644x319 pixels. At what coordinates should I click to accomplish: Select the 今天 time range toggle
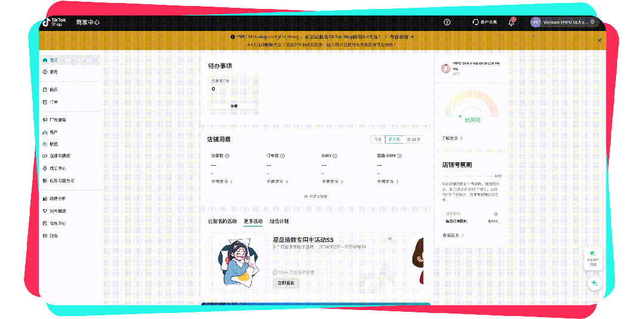377,140
